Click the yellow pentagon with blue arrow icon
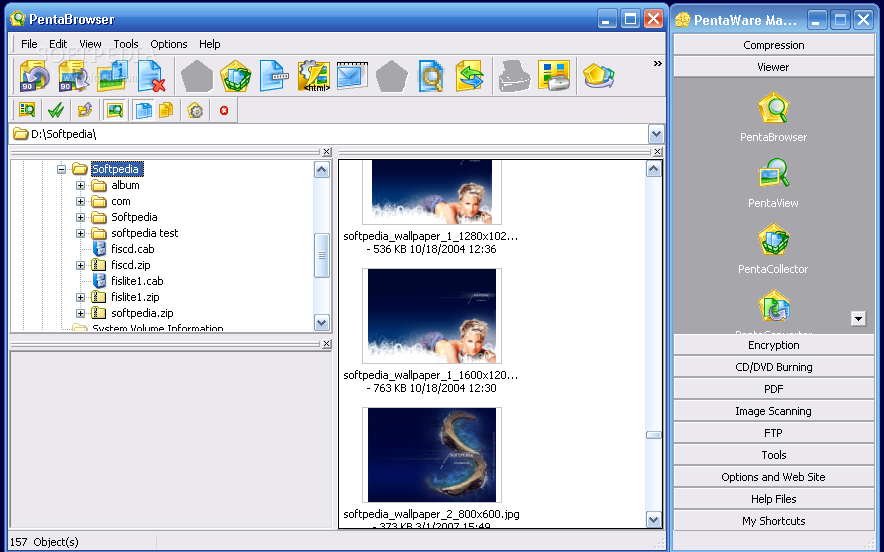 click(598, 76)
